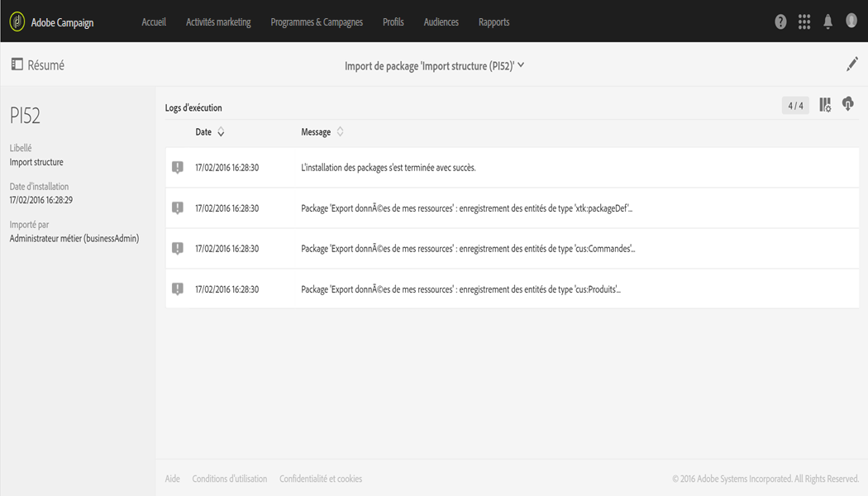868x496 pixels.
Task: Click the Aide footer link
Action: 172,479
